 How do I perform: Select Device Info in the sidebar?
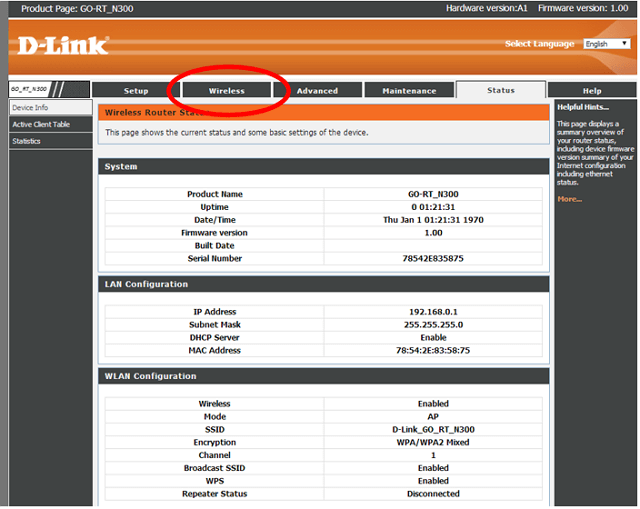click(x=51, y=108)
